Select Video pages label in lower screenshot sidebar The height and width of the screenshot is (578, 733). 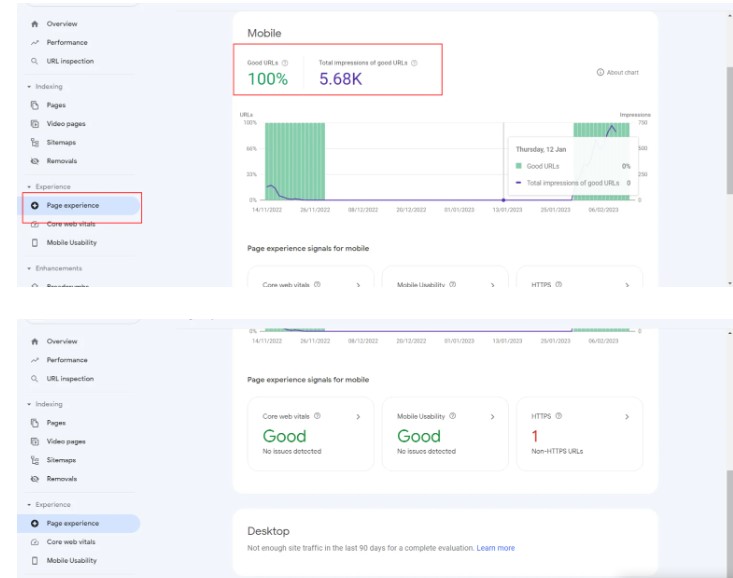[x=66, y=441]
